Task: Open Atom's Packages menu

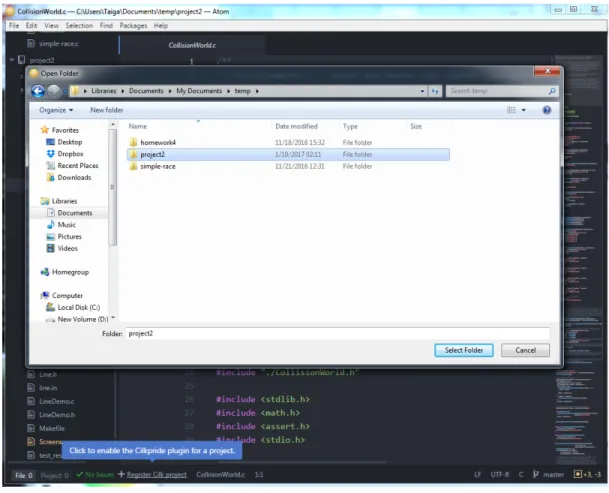Action: (x=133, y=26)
